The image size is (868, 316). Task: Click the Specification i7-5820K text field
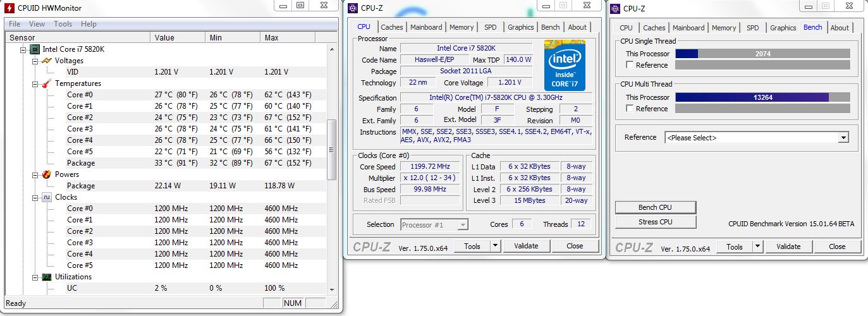(x=496, y=98)
